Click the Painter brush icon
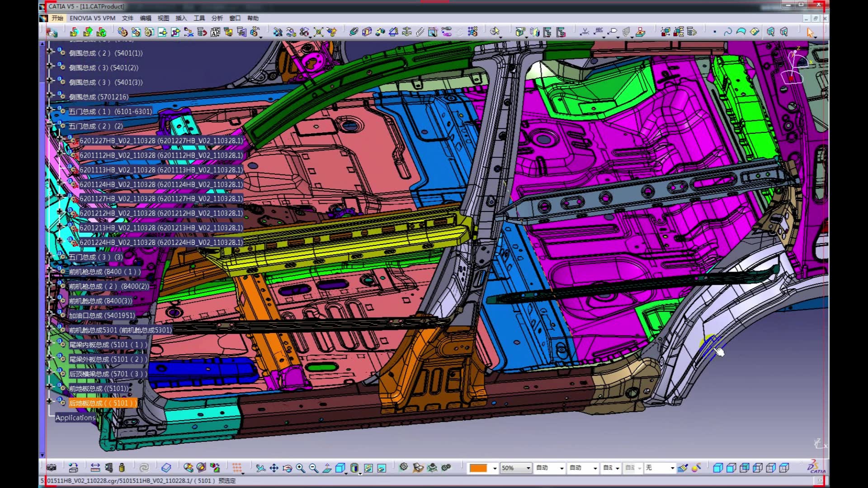868x488 pixels. (x=683, y=468)
